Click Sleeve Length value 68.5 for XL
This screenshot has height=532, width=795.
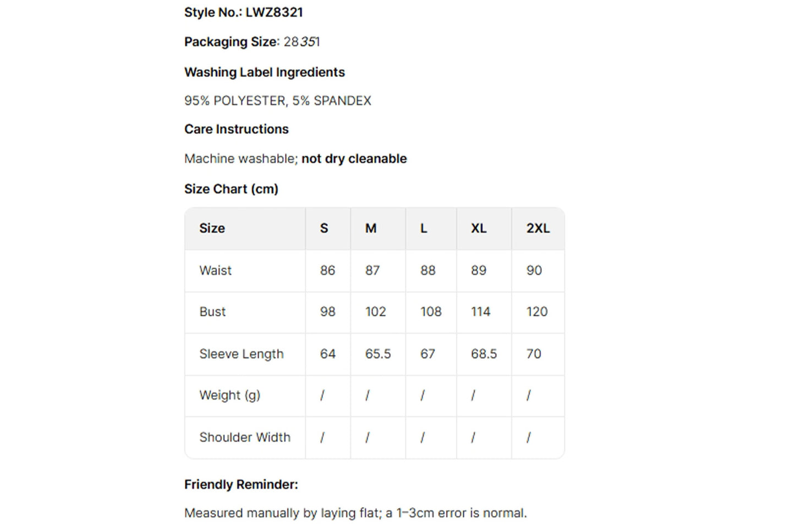(484, 354)
